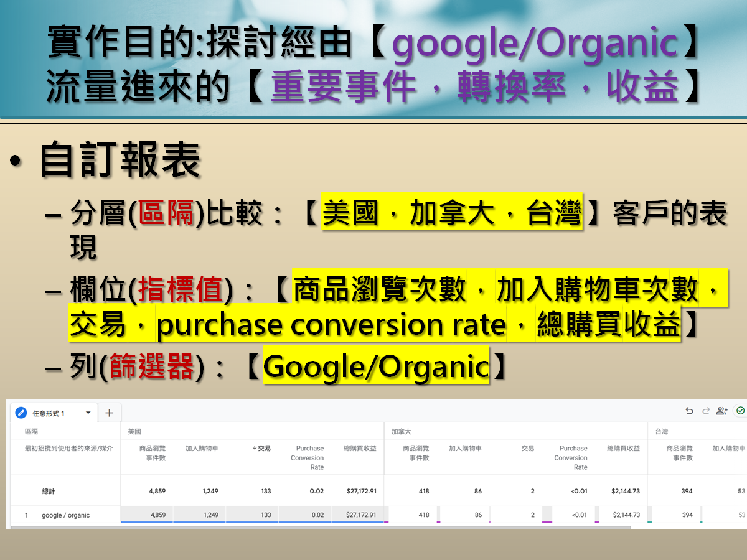Click the 台灣 segment header
The image size is (747, 560).
click(x=662, y=431)
